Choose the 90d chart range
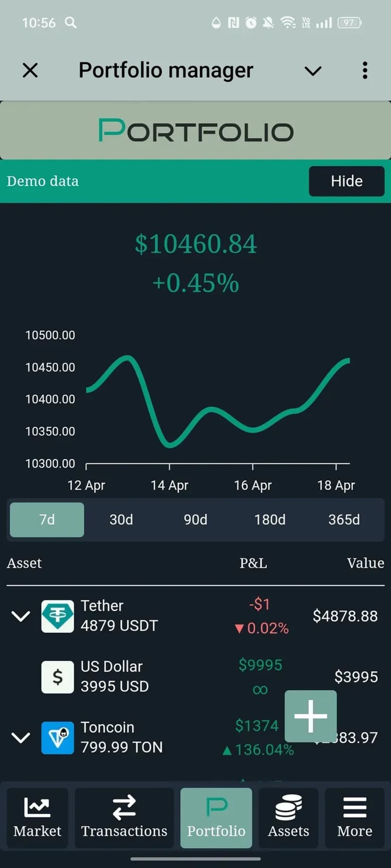This screenshot has height=868, width=391. [x=195, y=520]
